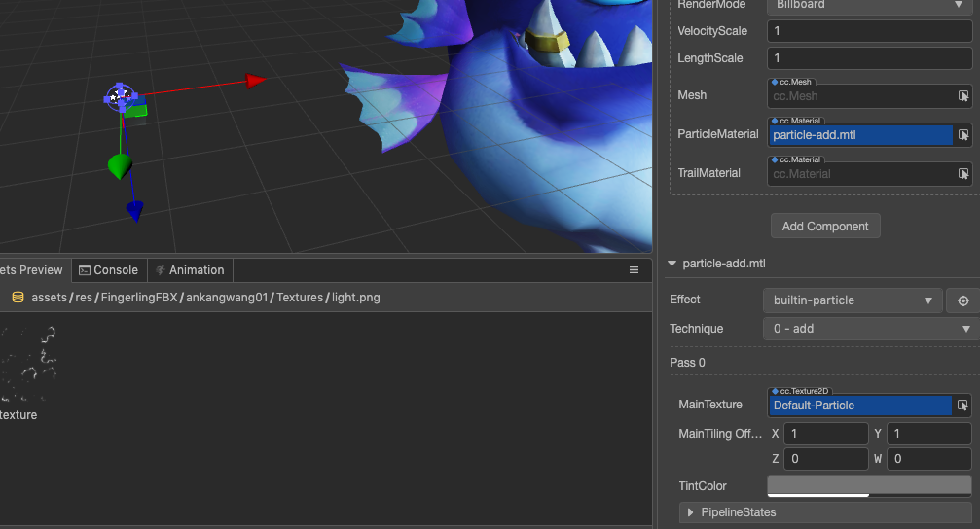Click the MainTiling Y input field

tap(928, 434)
